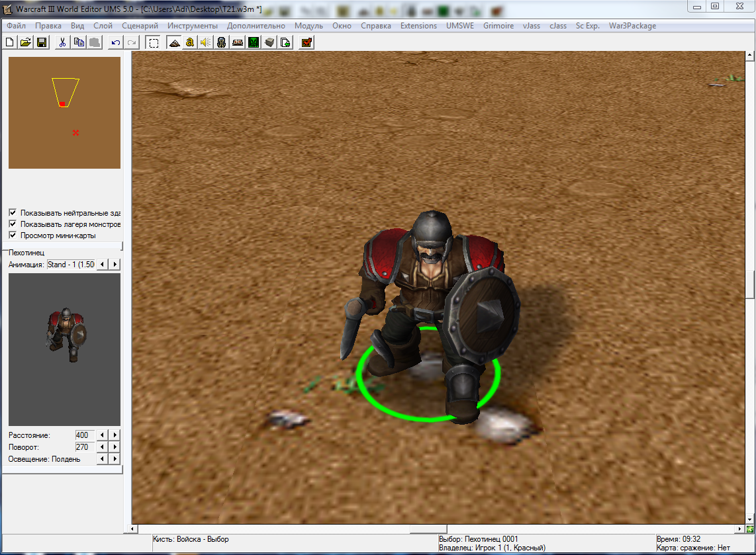Screen dimensions: 756x555
Task: Open the Модуль menu
Action: pos(308,26)
